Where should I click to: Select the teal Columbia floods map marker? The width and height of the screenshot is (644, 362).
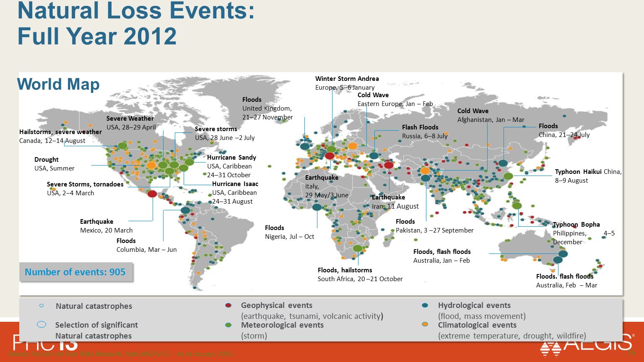tap(185, 210)
